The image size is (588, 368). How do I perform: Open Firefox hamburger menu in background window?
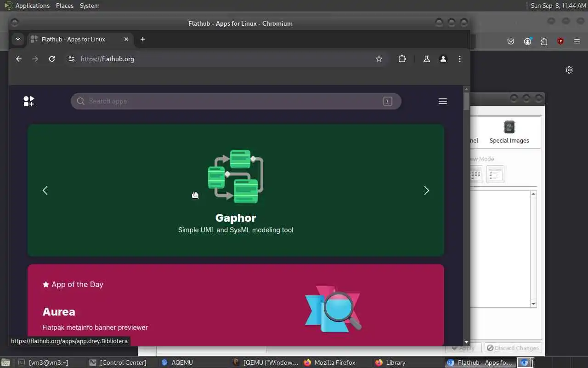(x=577, y=41)
